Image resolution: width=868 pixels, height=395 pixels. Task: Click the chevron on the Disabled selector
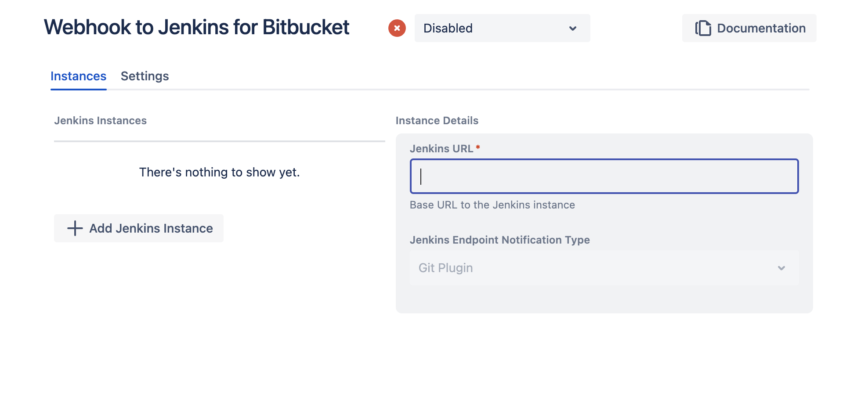coord(572,28)
